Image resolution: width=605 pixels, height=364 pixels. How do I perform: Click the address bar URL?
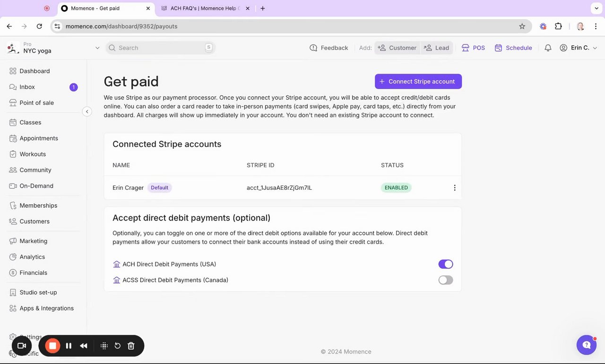[x=121, y=26]
